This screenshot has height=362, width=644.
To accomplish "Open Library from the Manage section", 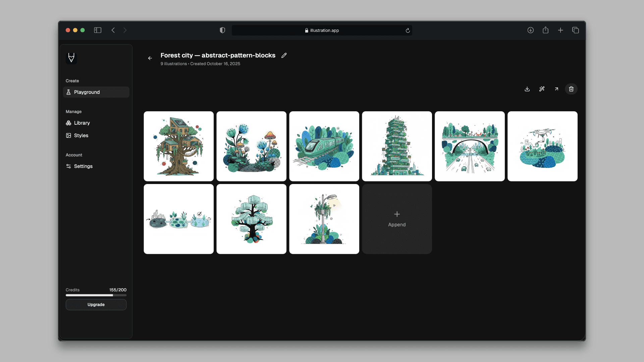I will 82,123.
